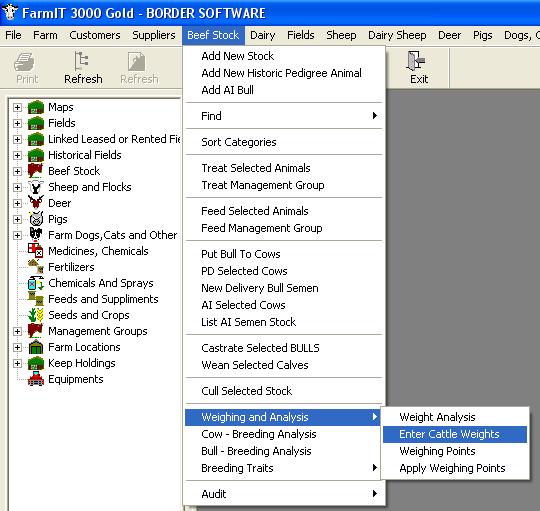Select the Farm Locations shed icon

36,347
